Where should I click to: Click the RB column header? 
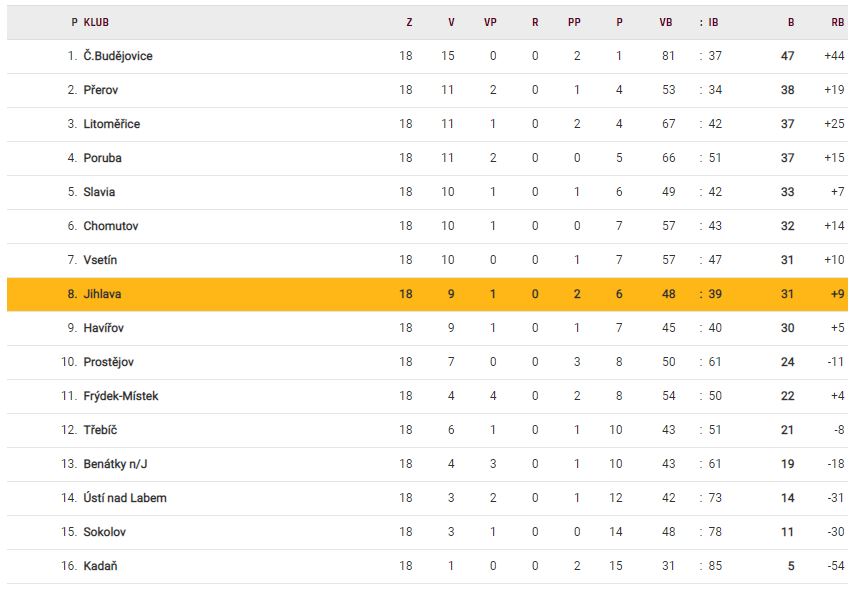(837, 22)
